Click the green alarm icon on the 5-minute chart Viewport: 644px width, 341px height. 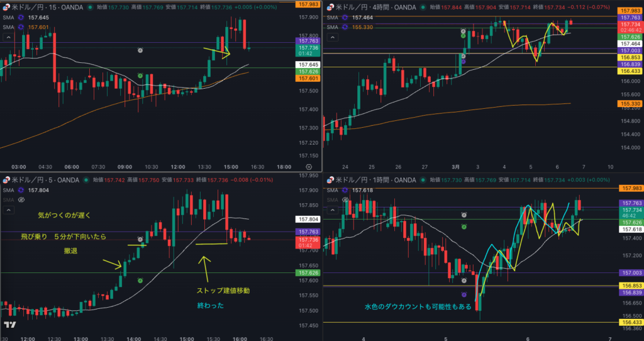coord(140,280)
